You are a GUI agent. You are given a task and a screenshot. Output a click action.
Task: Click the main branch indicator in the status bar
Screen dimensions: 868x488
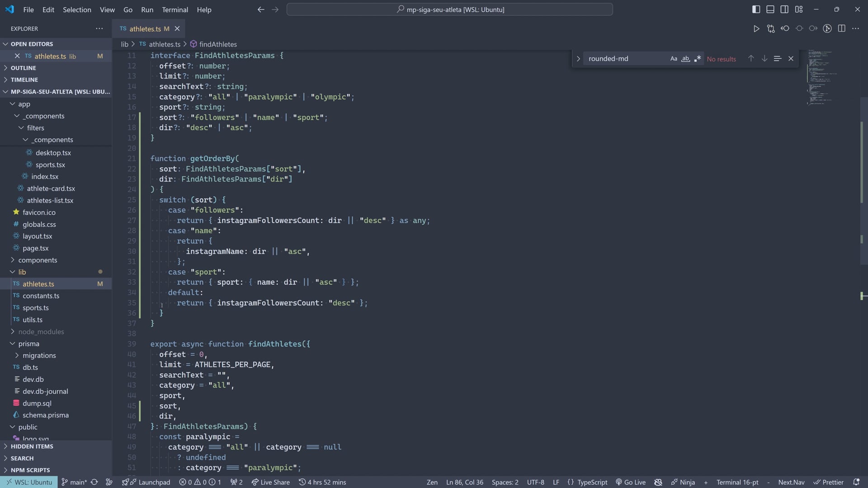(x=74, y=482)
